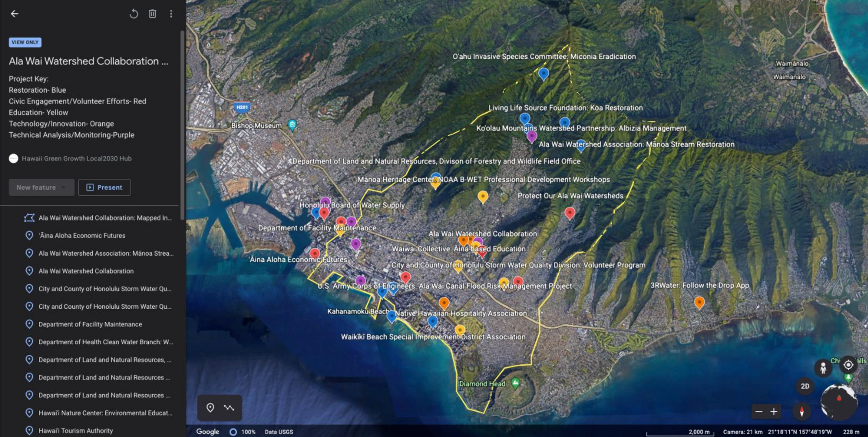Click the blue pin under O'ahu Invasive Species Committee
Viewport: 868px width, 437px height.
point(543,74)
